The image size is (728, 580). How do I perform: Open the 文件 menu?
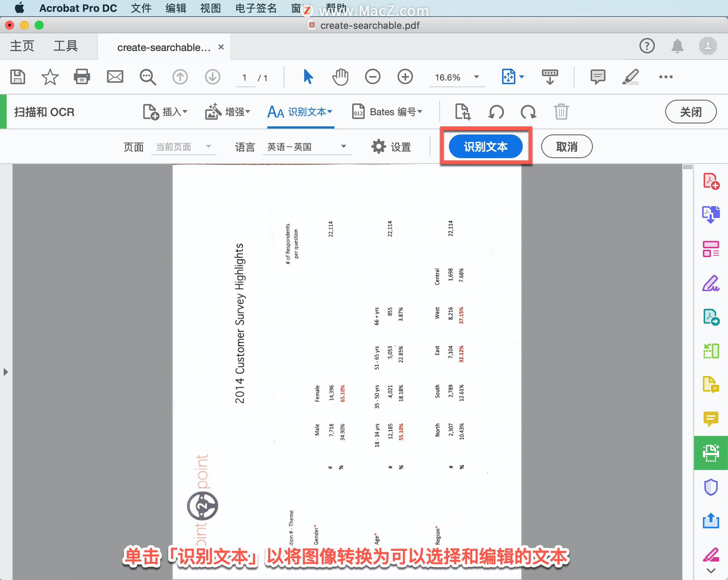(x=141, y=8)
